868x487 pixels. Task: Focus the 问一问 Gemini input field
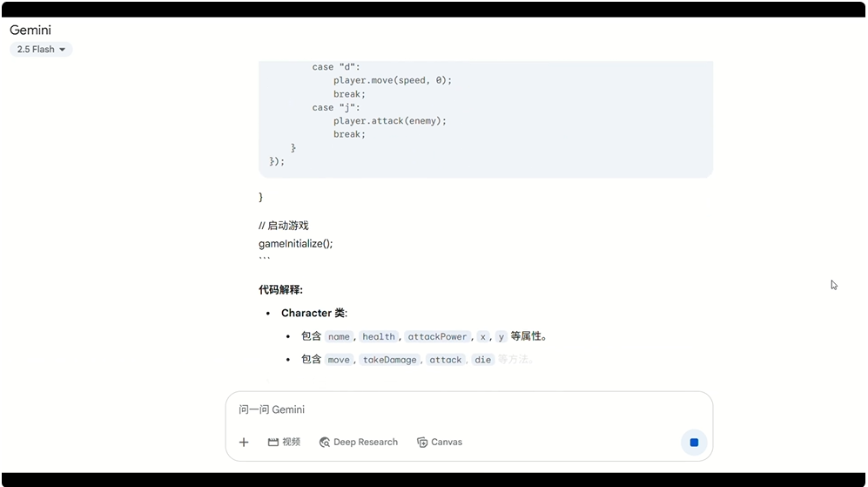(x=468, y=409)
